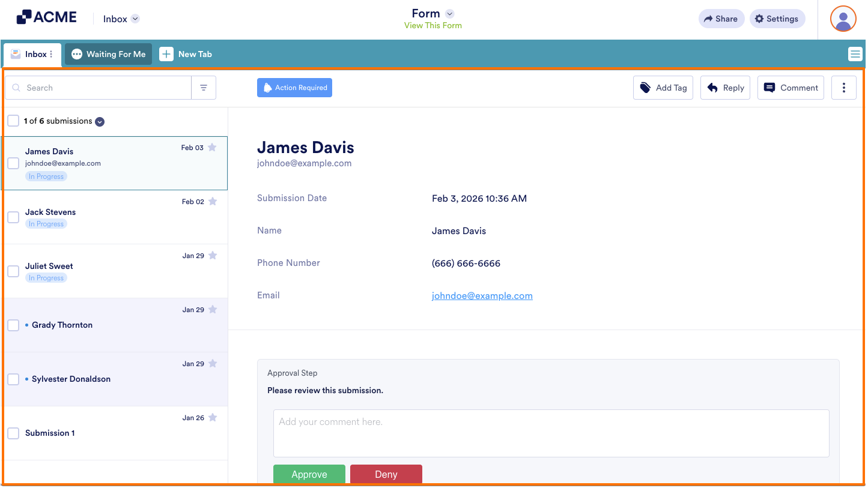This screenshot has height=488, width=868.
Task: Click the comment text area in Approval Step
Action: 551,433
